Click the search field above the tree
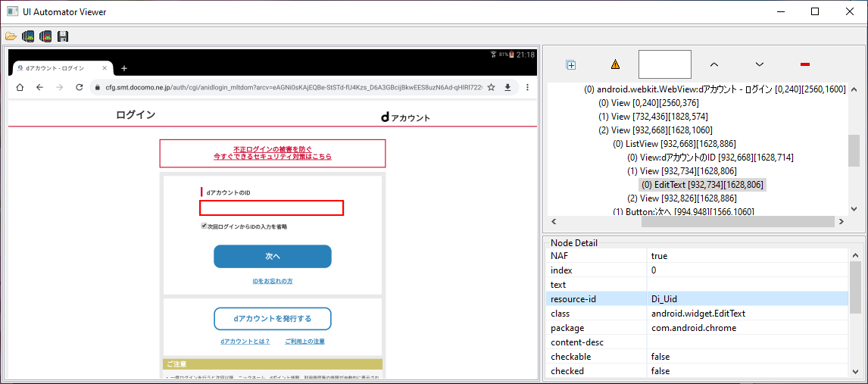Image resolution: width=868 pixels, height=384 pixels. [665, 64]
